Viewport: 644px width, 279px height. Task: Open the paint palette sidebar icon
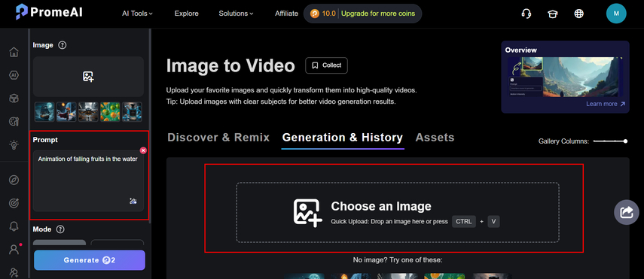(x=14, y=121)
